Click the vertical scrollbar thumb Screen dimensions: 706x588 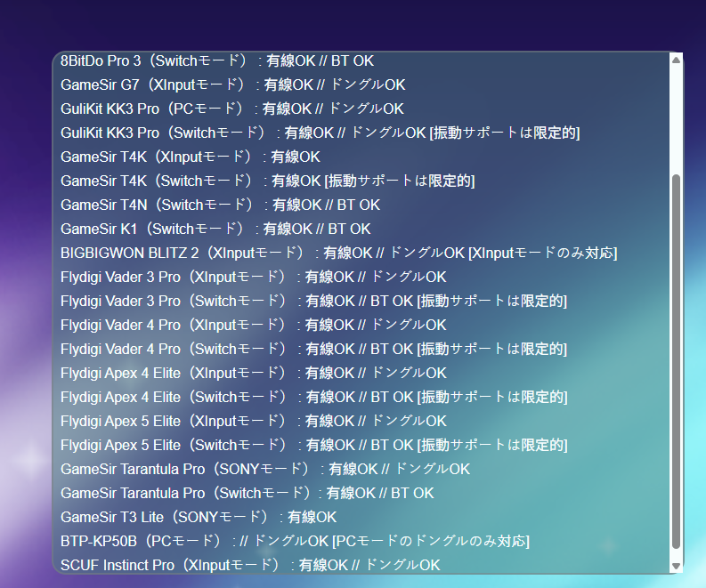[x=676, y=361]
